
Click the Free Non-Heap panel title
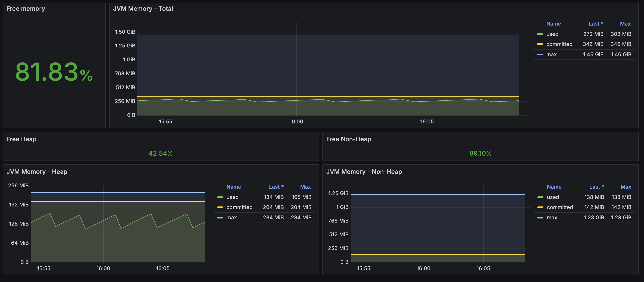click(x=348, y=139)
